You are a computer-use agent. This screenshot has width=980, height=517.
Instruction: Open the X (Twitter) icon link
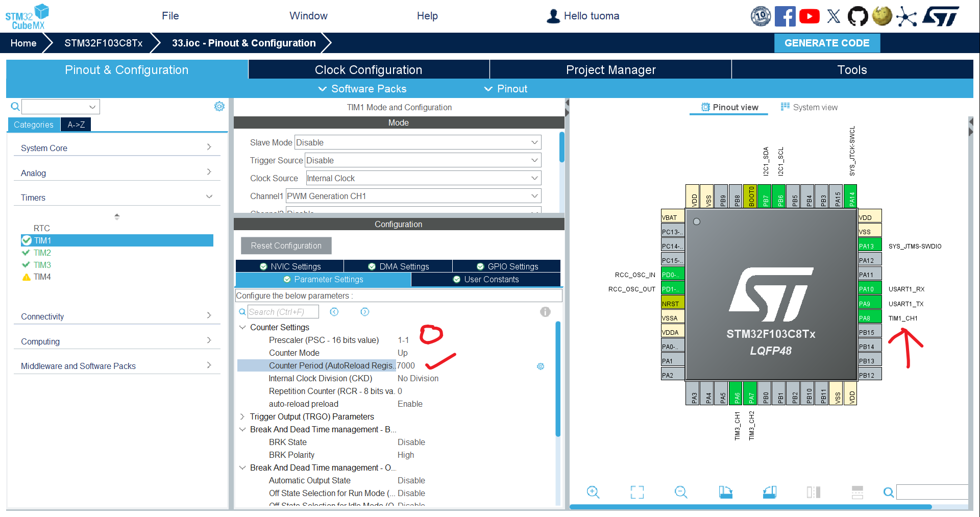click(x=834, y=16)
